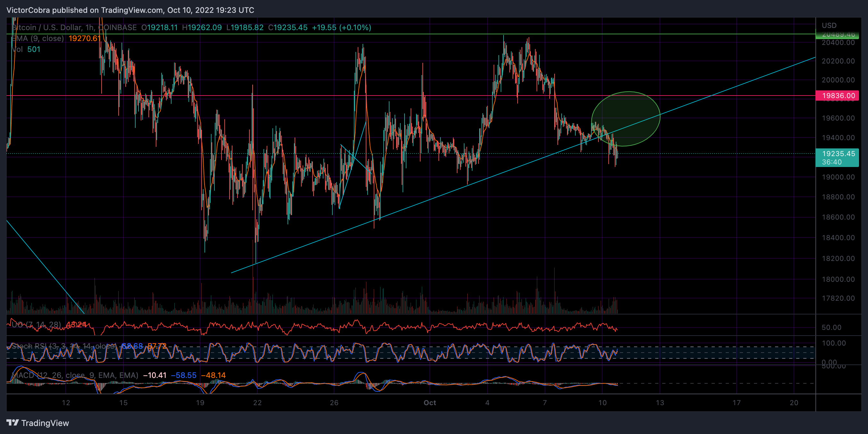This screenshot has height=434, width=868.
Task: Click the UO (7, 14, 28) indicator label
Action: click(x=36, y=324)
